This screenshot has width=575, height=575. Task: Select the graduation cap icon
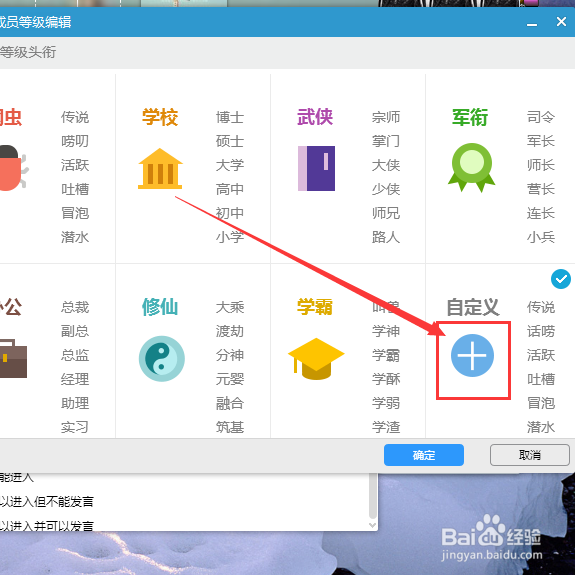click(316, 359)
